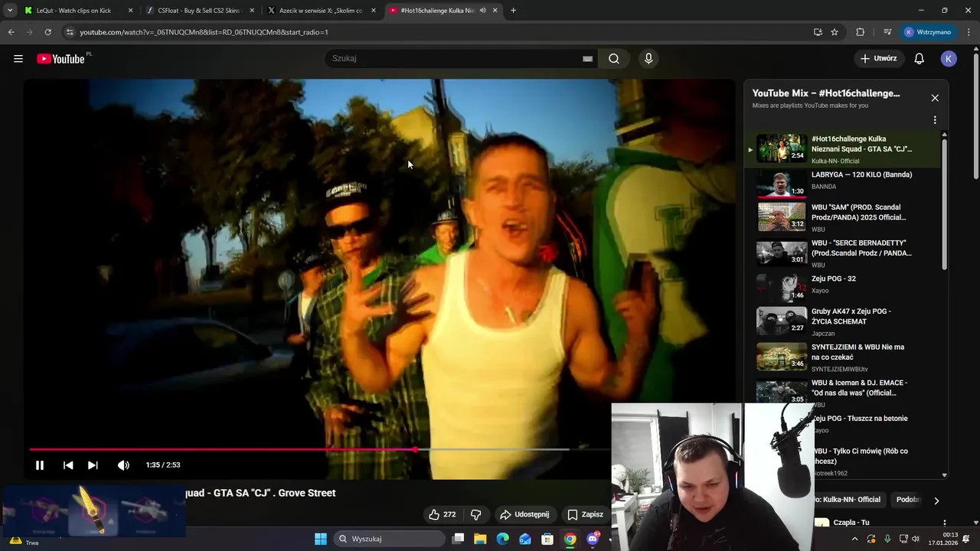Open the taskbar clock showing 00:13
The height and width of the screenshot is (551, 980).
(942, 539)
